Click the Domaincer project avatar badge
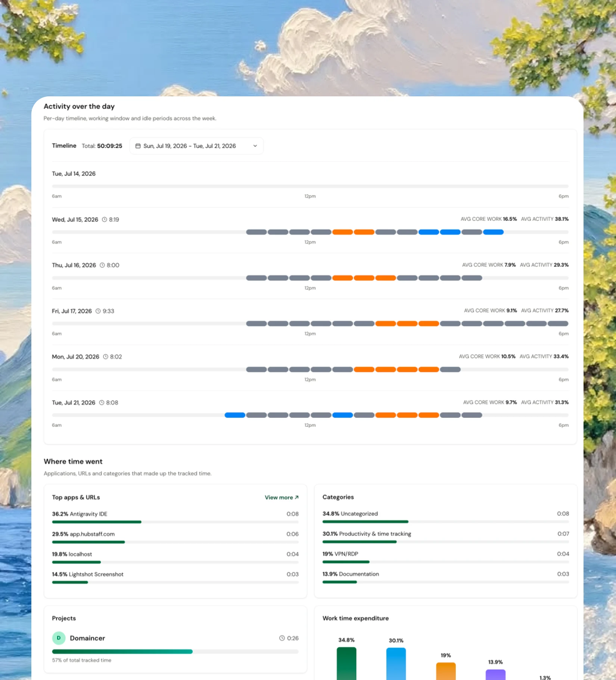The width and height of the screenshot is (616, 680). pos(59,638)
